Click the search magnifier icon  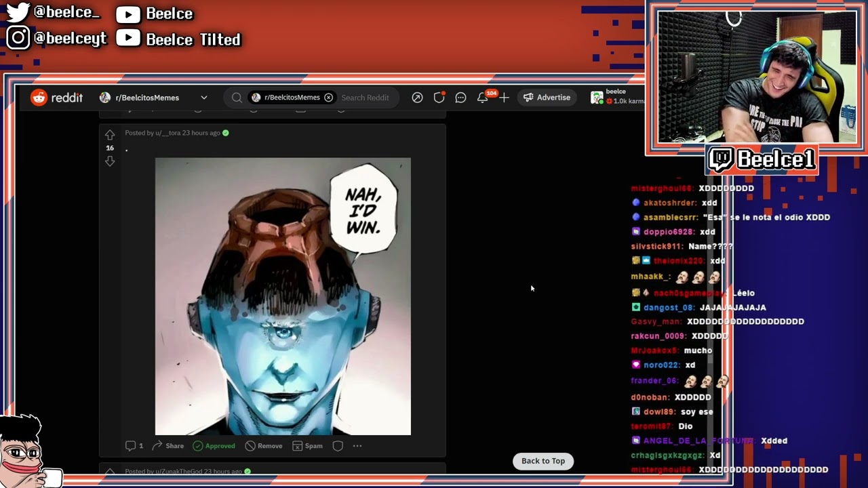click(237, 98)
